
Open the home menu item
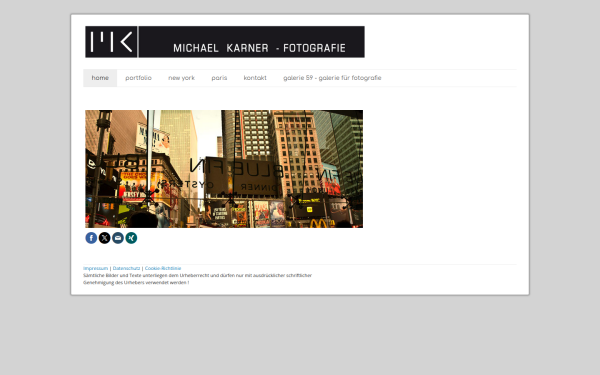[x=100, y=78]
